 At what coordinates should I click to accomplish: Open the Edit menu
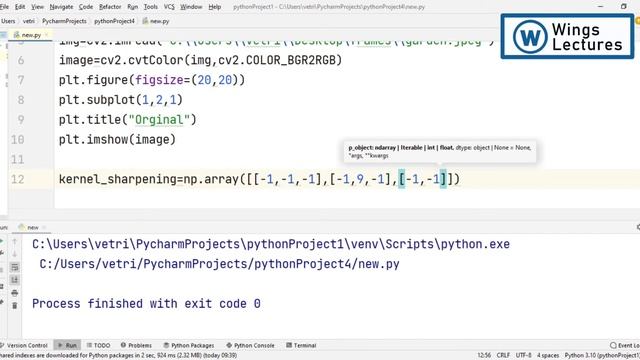click(20, 7)
